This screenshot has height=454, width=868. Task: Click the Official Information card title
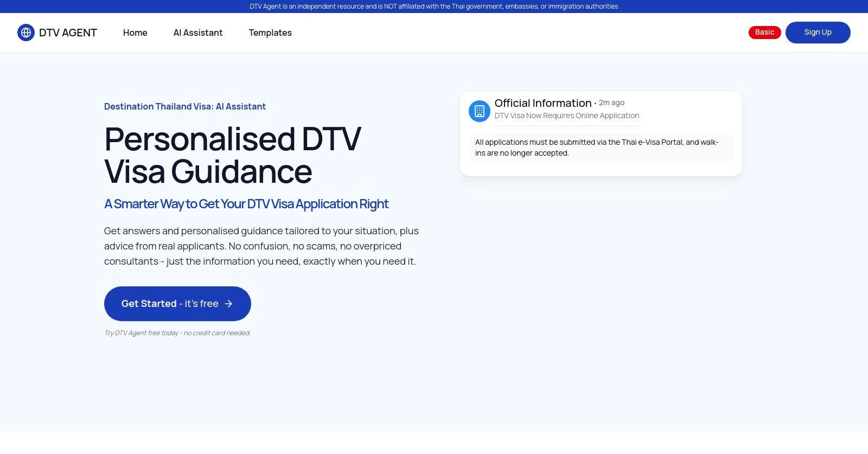point(543,103)
